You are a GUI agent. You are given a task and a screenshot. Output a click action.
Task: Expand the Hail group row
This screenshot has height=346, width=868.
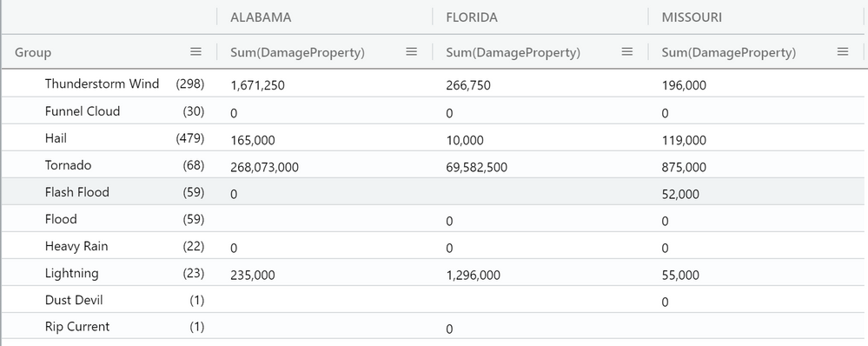tap(56, 138)
